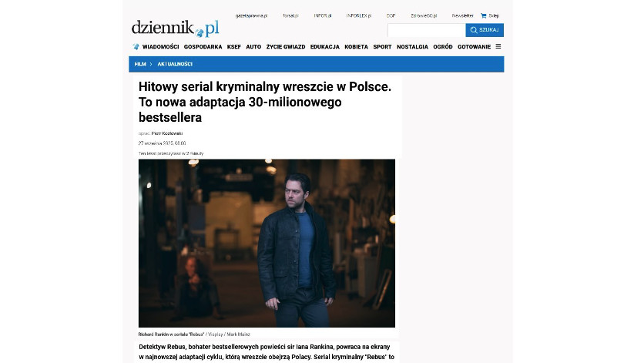Viewport: 644px width, 363px height.
Task: Open the ŻYCIE GWIAZD section
Action: (286, 47)
